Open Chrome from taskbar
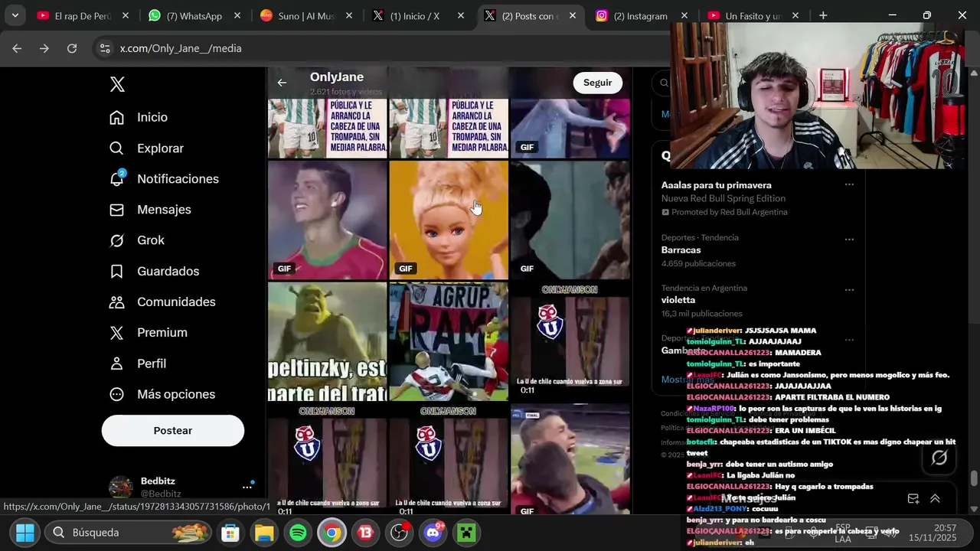980x551 pixels. point(332,533)
